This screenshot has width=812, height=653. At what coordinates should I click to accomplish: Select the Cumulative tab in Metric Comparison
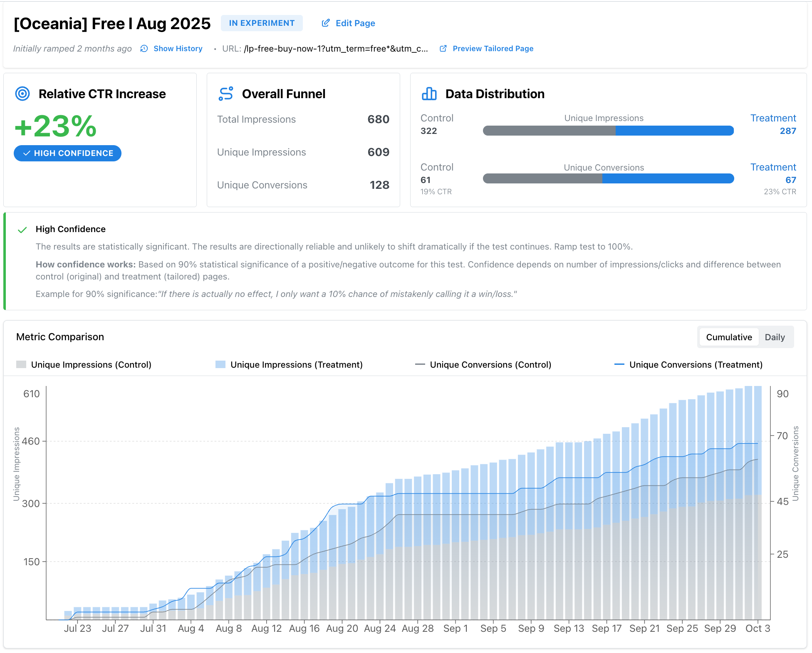tap(729, 337)
